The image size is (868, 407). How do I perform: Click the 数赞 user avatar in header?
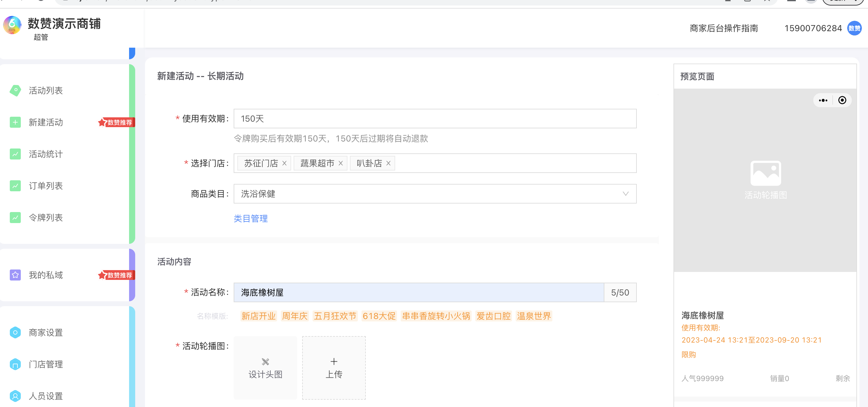[854, 28]
